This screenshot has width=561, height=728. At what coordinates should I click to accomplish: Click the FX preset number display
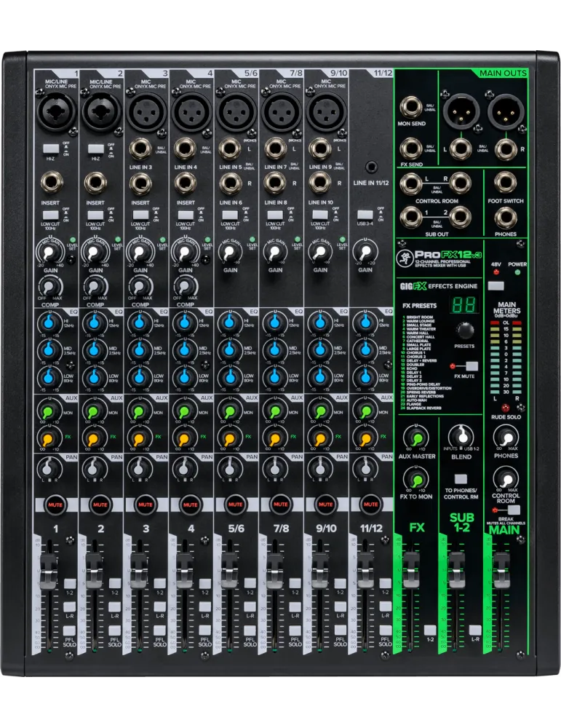pyautogui.click(x=464, y=304)
